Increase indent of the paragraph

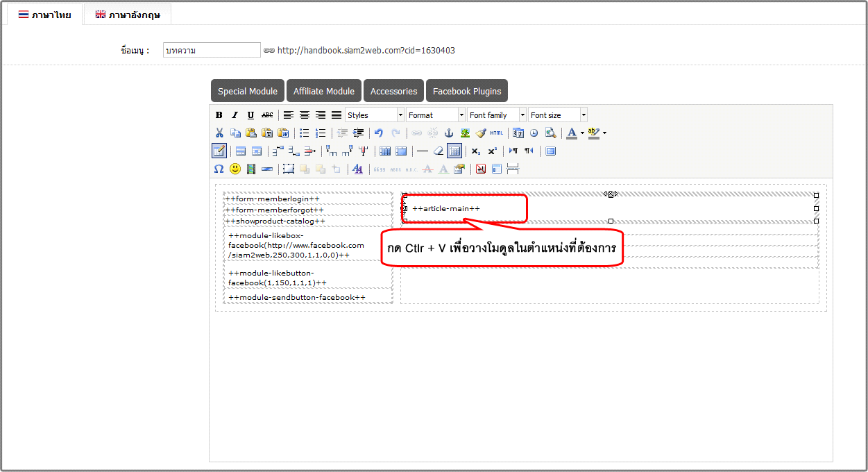pyautogui.click(x=358, y=133)
